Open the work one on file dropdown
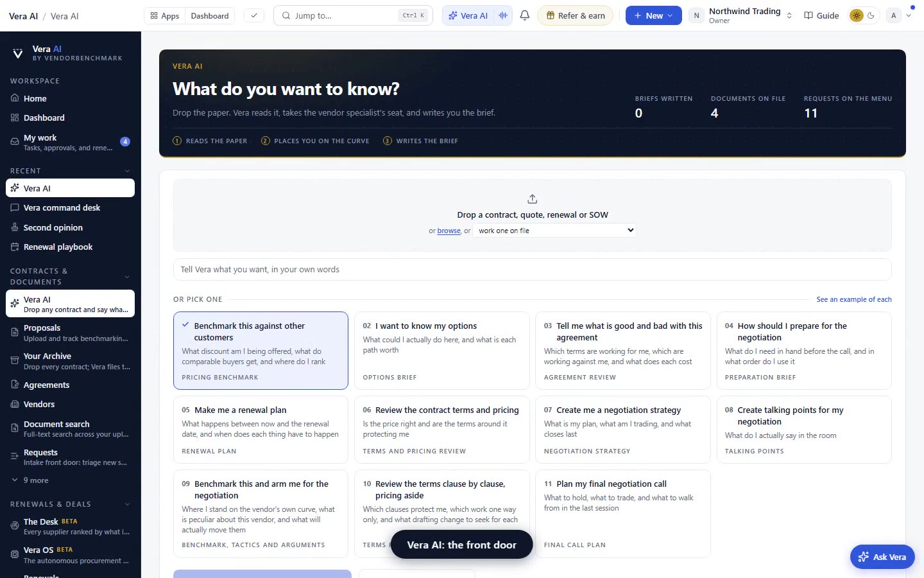 (554, 231)
